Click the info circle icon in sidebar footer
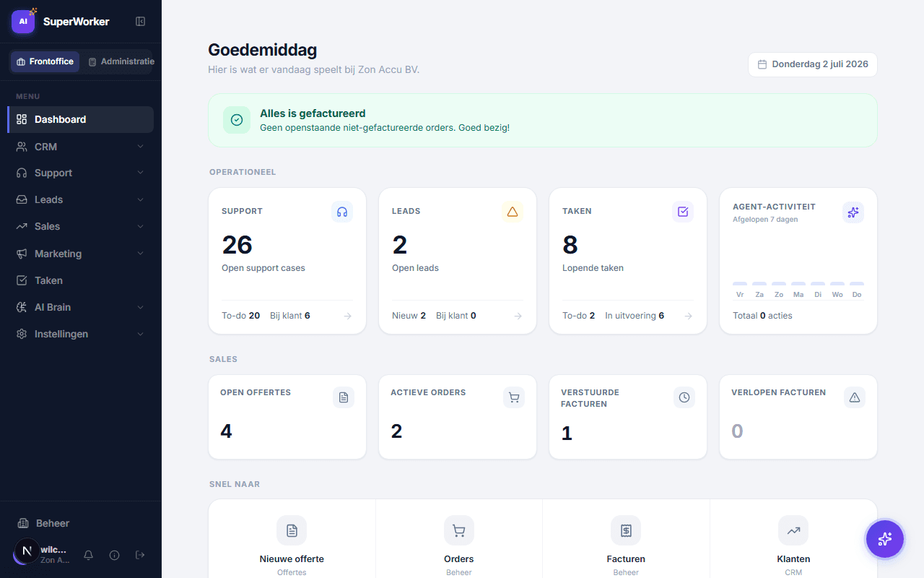This screenshot has width=924, height=578. (x=114, y=555)
